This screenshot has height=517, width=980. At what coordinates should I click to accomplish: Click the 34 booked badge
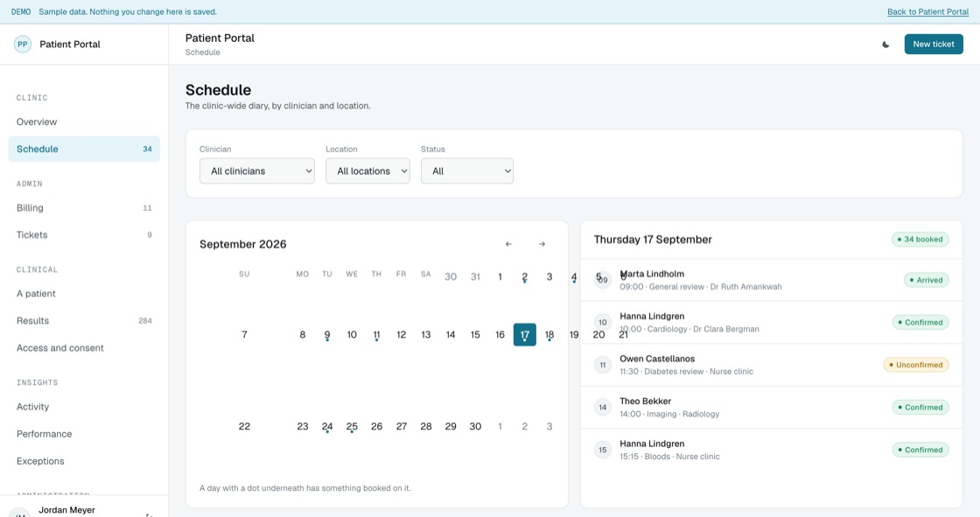[920, 240]
